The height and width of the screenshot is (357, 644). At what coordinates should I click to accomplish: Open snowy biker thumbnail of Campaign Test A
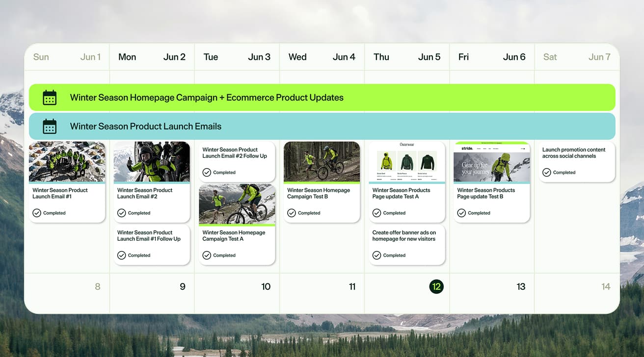[x=237, y=204]
